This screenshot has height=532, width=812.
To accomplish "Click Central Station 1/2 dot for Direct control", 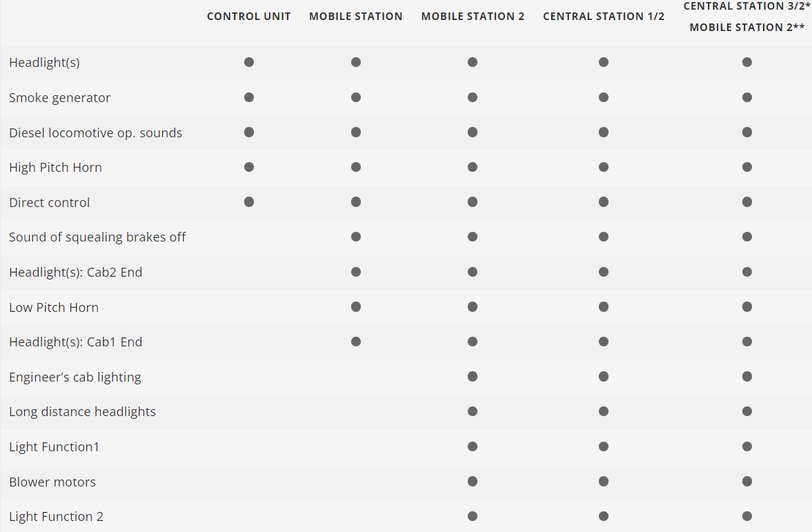I will (604, 202).
